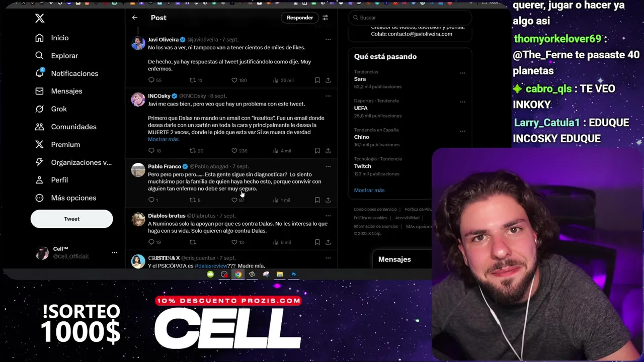Open Google Chrome from the taskbar
The width and height of the screenshot is (644, 362).
(238, 274)
